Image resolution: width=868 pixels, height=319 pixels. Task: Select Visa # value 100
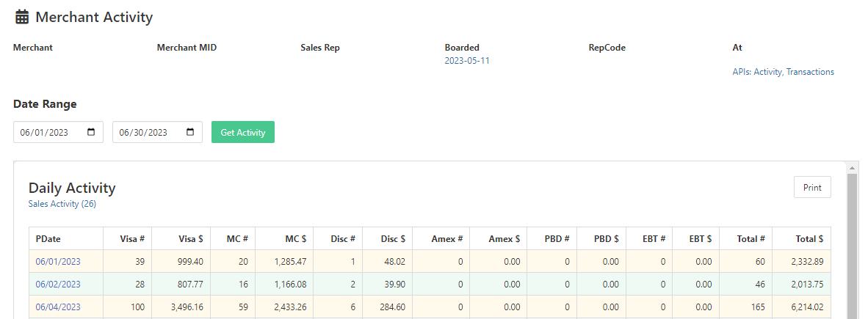click(138, 307)
